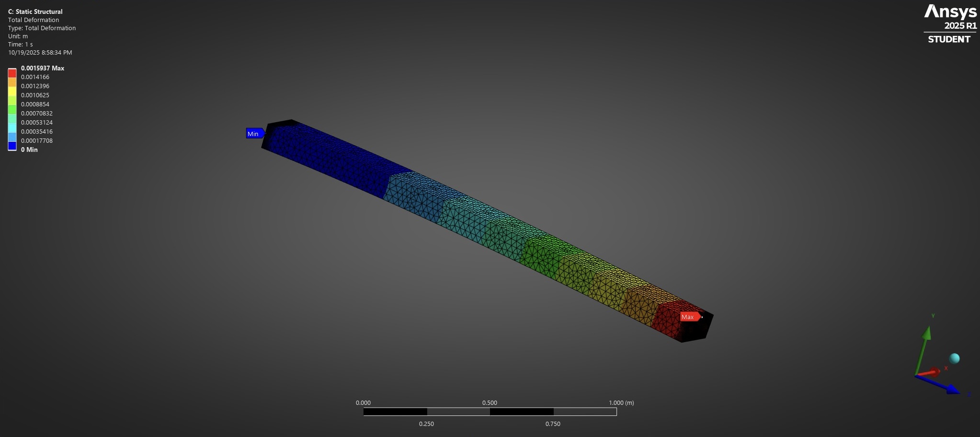Viewport: 980px width, 437px height.
Task: Select the red legend color band
Action: click(x=12, y=73)
